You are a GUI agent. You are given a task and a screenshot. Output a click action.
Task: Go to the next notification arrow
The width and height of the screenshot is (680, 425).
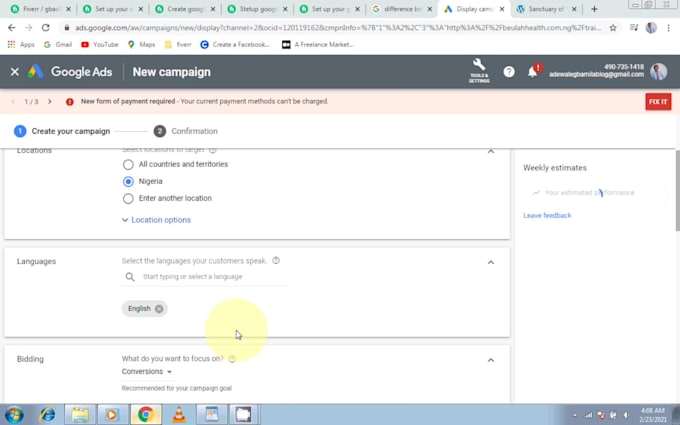49,101
